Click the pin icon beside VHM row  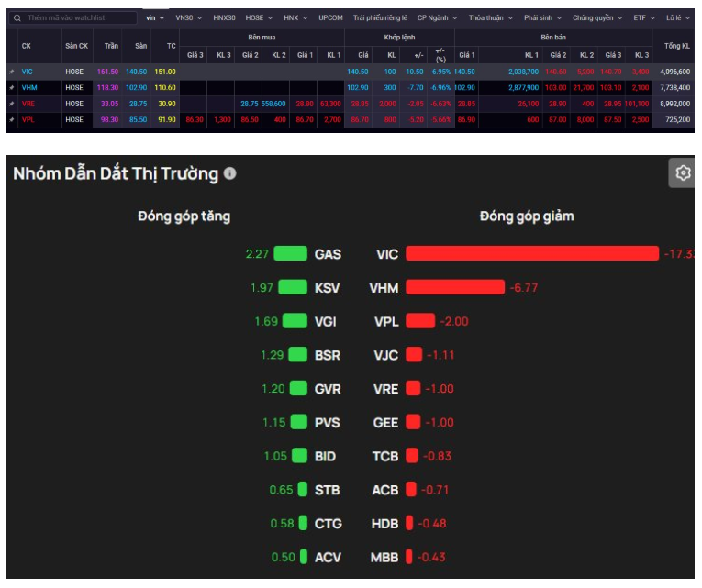pyautogui.click(x=11, y=87)
